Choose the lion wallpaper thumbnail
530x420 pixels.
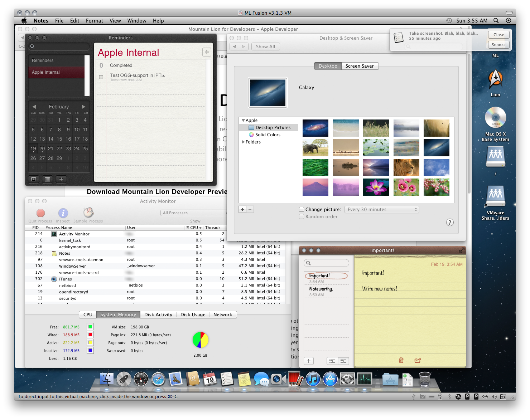click(406, 167)
